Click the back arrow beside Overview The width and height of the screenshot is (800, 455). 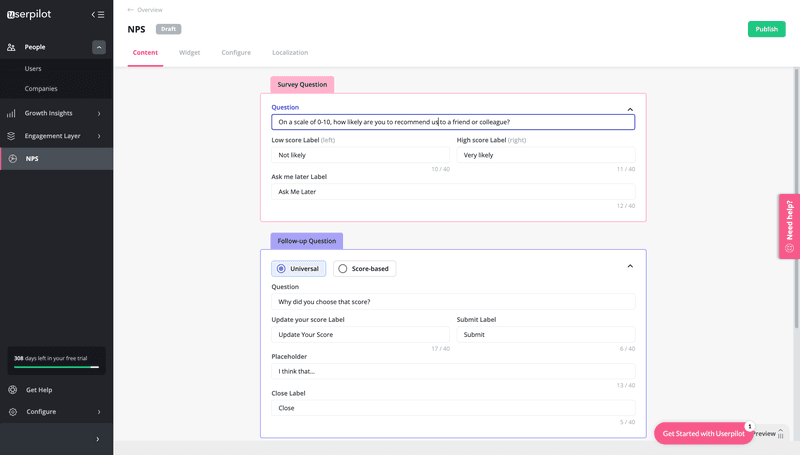131,10
